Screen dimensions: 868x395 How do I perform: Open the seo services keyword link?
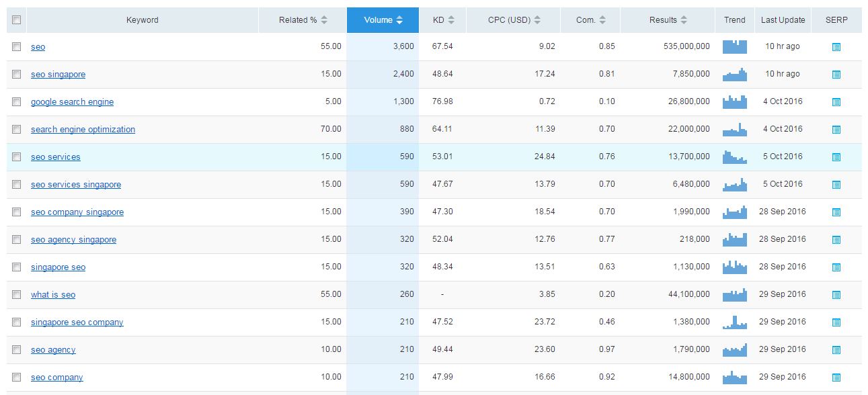click(56, 157)
